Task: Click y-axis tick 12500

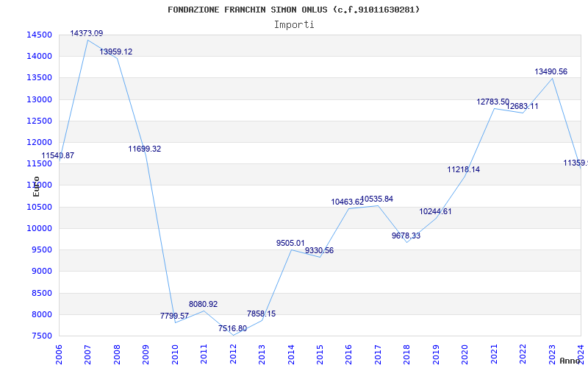Action: (39, 121)
